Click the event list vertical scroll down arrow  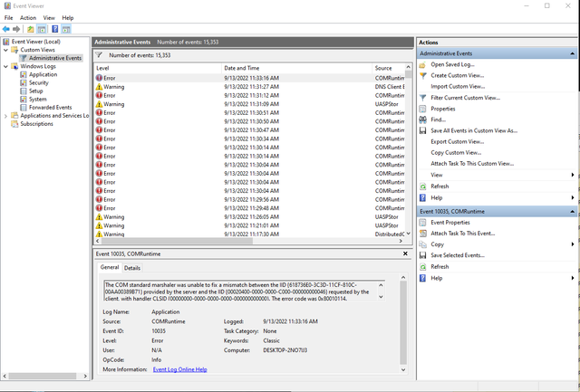click(409, 234)
